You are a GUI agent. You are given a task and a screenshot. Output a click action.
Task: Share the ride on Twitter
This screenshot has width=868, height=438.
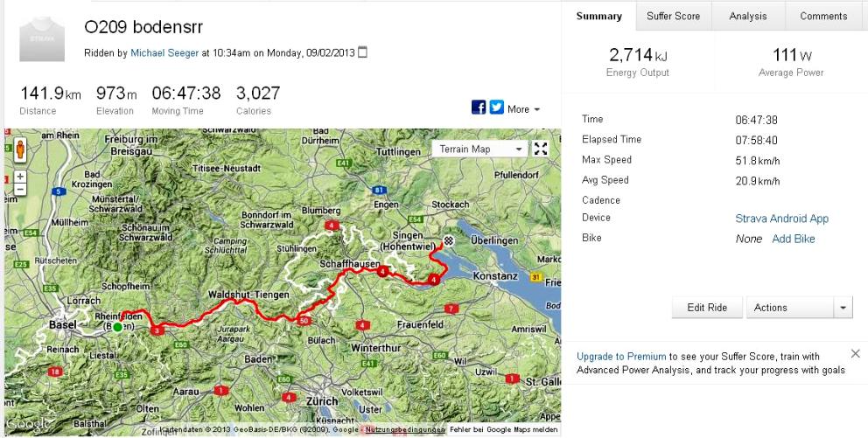[x=497, y=108]
